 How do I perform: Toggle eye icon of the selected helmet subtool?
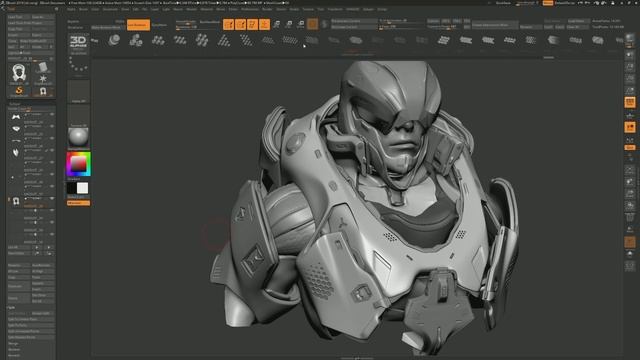pyautogui.click(x=52, y=198)
